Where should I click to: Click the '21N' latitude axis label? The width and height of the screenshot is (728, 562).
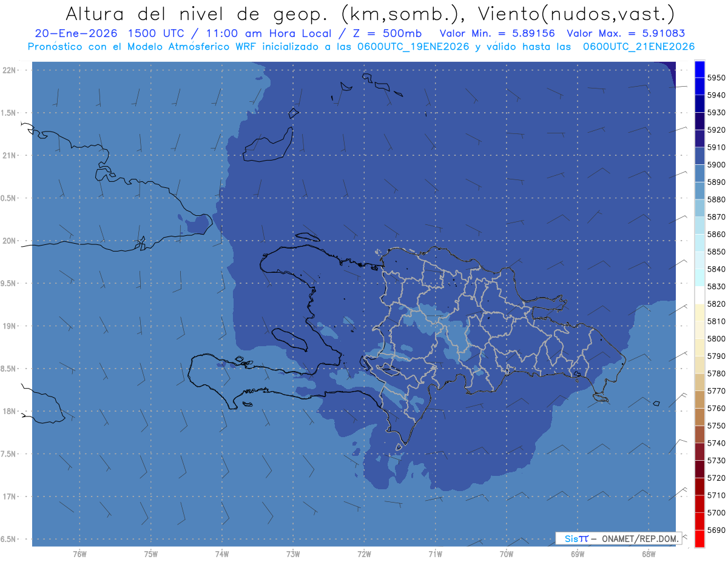tap(9, 155)
